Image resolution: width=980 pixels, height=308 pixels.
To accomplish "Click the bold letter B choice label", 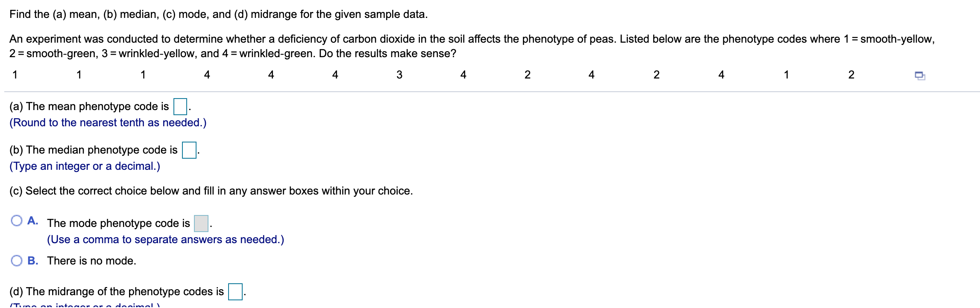I will [x=32, y=261].
